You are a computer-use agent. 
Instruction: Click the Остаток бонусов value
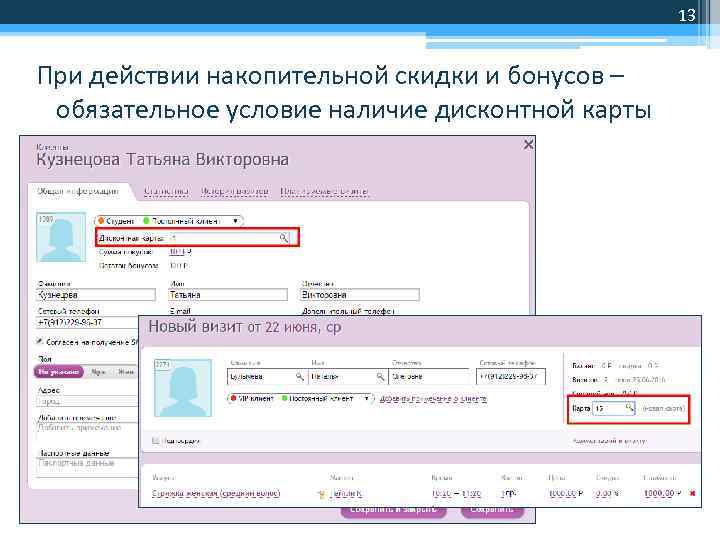[x=179, y=265]
